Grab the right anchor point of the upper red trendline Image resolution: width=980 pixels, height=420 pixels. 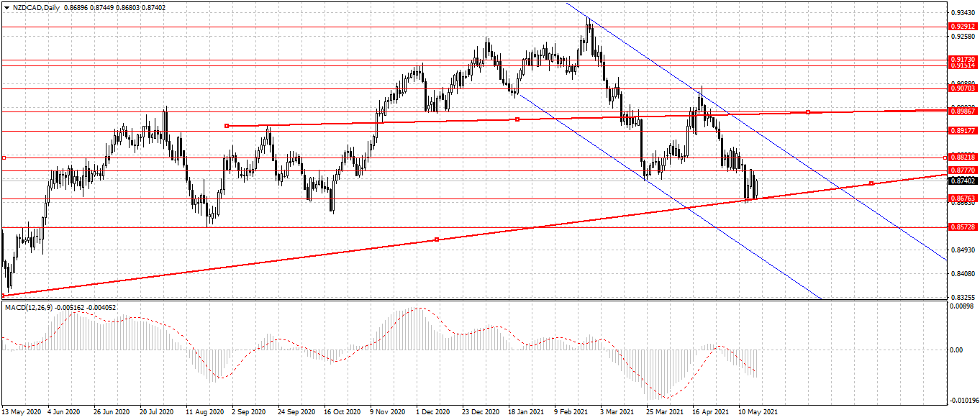click(x=808, y=112)
